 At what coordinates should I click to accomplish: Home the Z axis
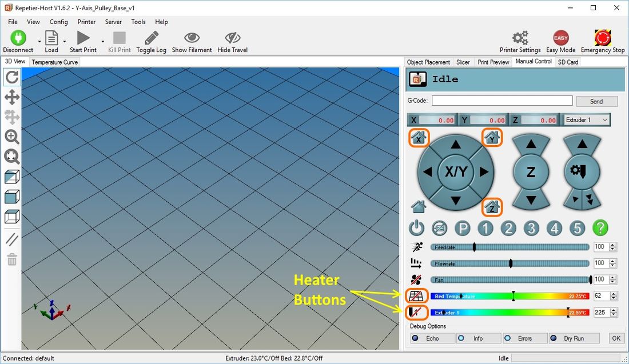[x=492, y=207]
